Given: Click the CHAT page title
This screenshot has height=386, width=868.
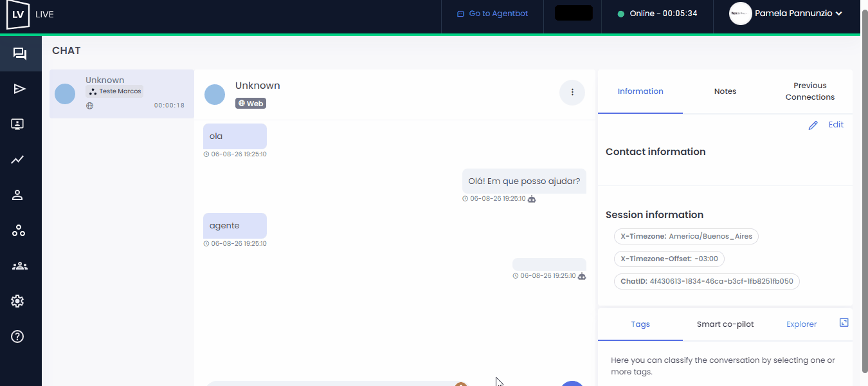Looking at the screenshot, I should [66, 51].
